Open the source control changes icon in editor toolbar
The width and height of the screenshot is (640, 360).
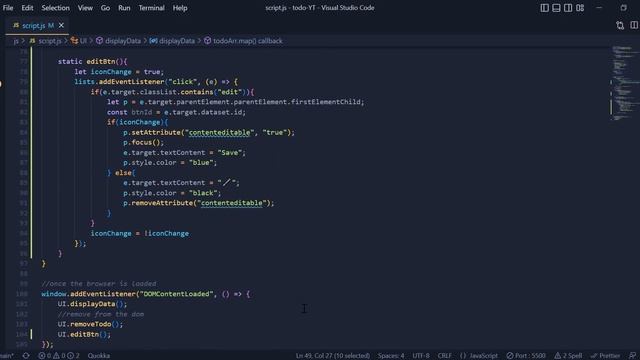point(620,25)
